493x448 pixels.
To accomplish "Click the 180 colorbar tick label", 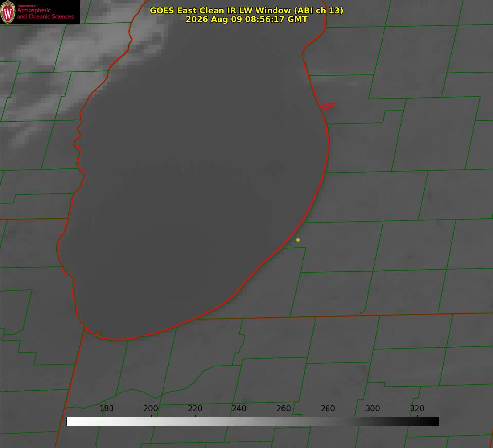I will click(x=106, y=408).
